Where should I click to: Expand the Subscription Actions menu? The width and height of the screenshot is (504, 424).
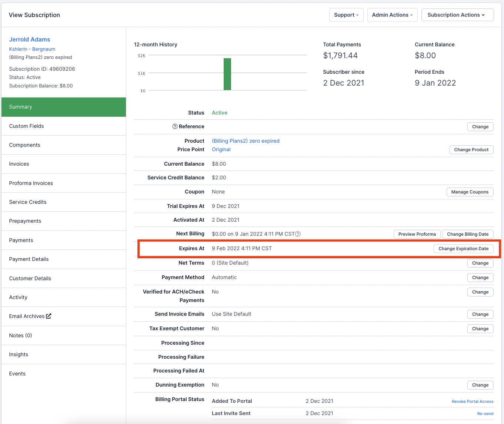[457, 15]
